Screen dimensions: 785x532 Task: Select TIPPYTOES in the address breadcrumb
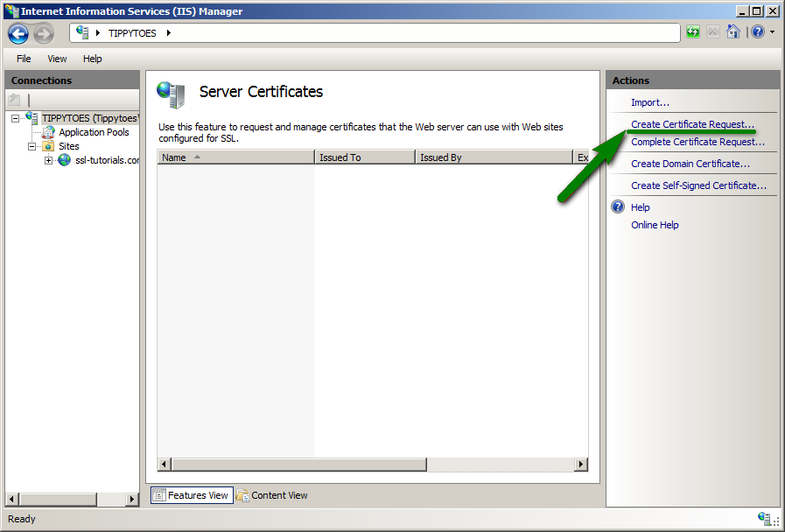[132, 33]
